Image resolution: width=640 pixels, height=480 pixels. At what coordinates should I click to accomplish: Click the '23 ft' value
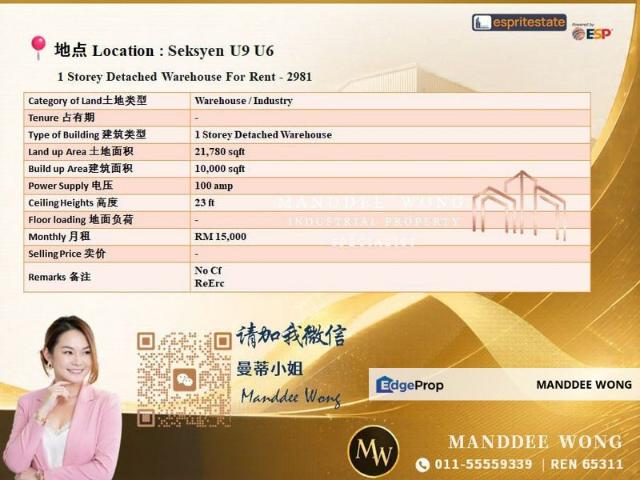pos(204,202)
